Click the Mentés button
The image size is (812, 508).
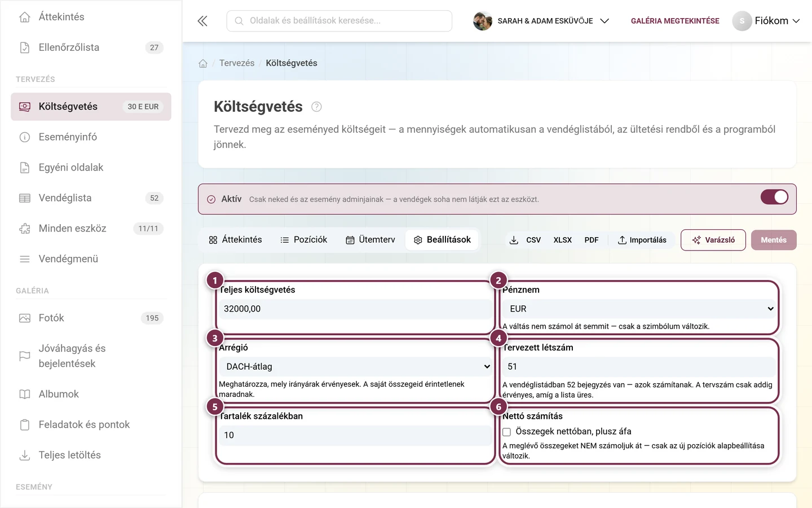coord(774,240)
